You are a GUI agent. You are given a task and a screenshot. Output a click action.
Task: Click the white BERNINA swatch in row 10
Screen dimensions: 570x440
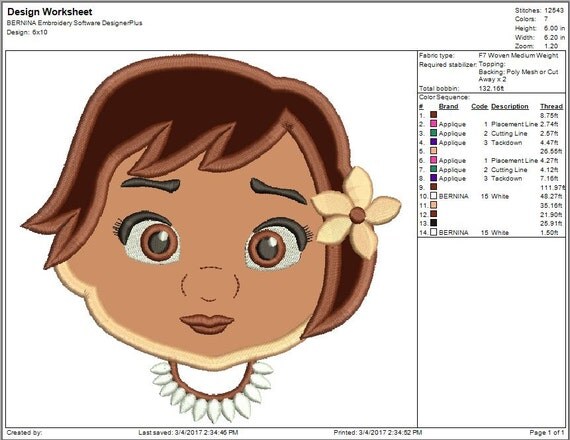click(433, 196)
